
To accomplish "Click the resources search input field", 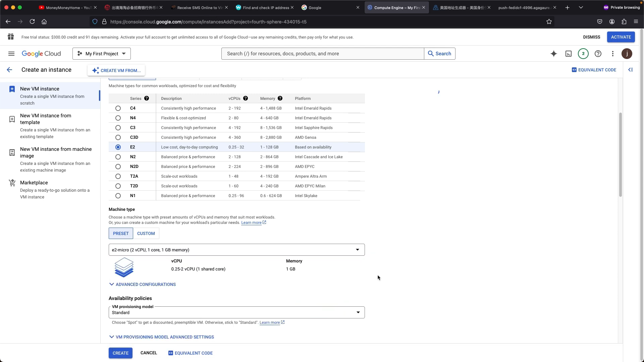I will pos(323,54).
